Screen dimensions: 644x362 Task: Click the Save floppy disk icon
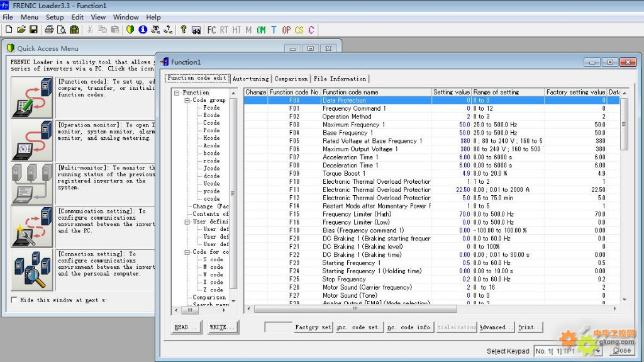click(x=33, y=30)
